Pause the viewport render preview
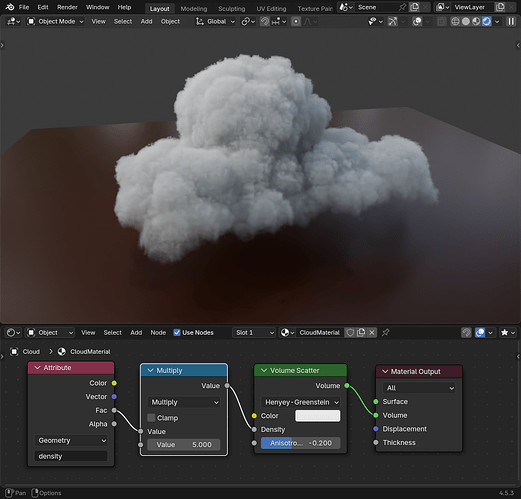Screen dimensions: 521x499 [x=511, y=21]
